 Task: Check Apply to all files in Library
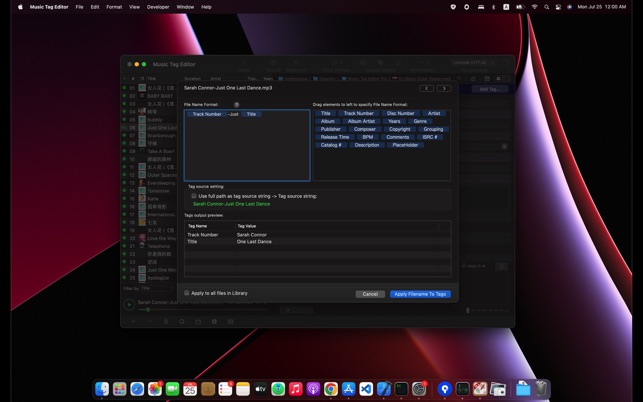point(187,293)
